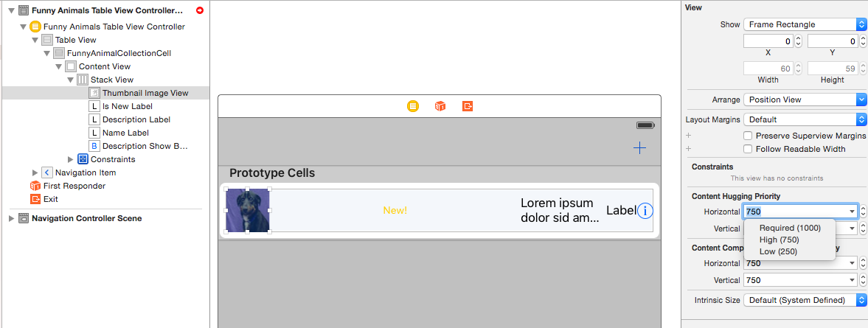This screenshot has width=868, height=328.
Task: Click the X position input field
Action: pyautogui.click(x=768, y=41)
